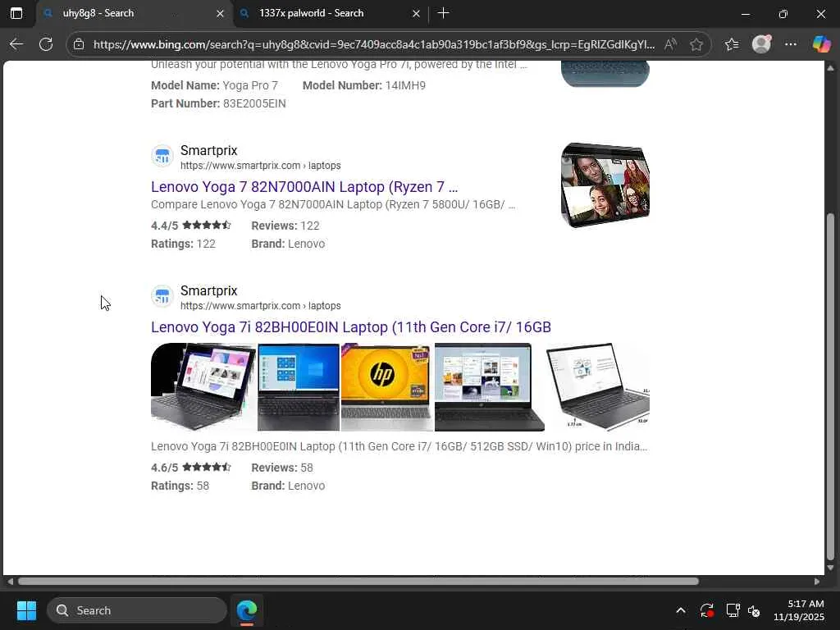The height and width of the screenshot is (630, 840).
Task: Open browser profile avatar
Action: click(761, 44)
